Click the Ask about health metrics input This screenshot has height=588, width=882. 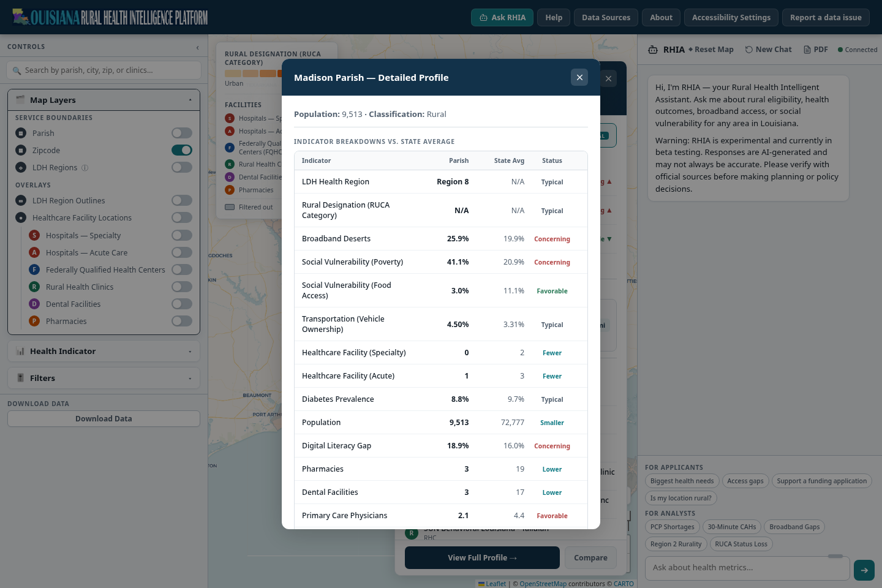[747, 568]
